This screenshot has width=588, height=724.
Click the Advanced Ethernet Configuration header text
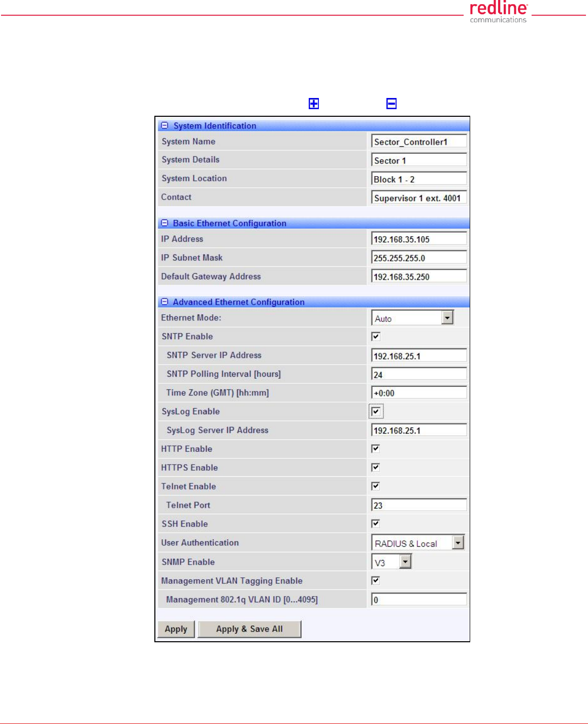tap(239, 302)
